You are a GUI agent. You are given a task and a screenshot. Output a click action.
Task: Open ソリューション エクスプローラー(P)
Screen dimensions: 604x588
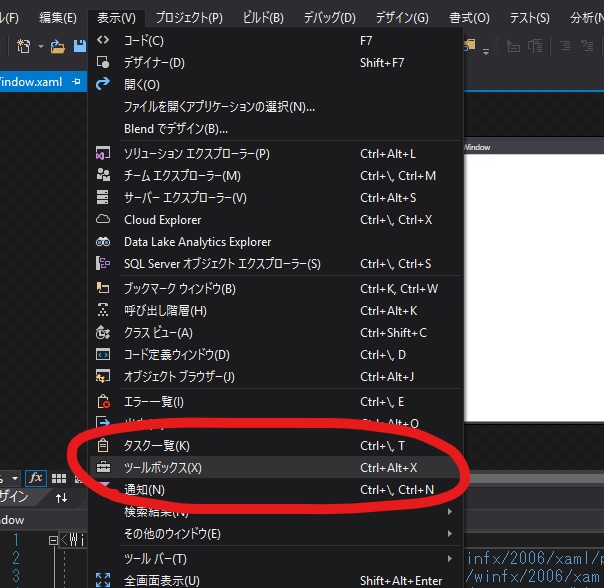275,153
